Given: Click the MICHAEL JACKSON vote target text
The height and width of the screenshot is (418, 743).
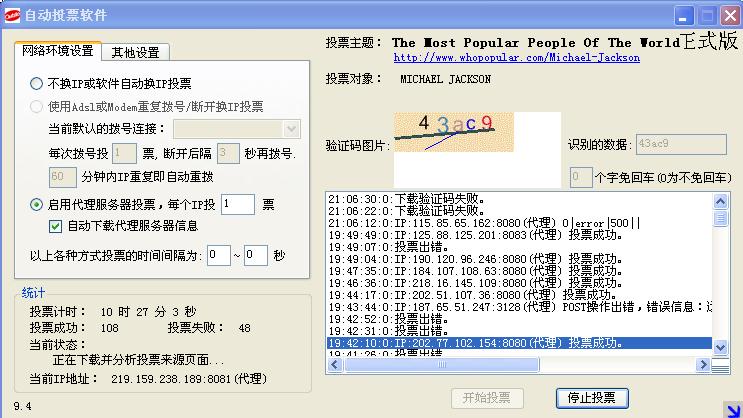Looking at the screenshot, I should tap(445, 79).
